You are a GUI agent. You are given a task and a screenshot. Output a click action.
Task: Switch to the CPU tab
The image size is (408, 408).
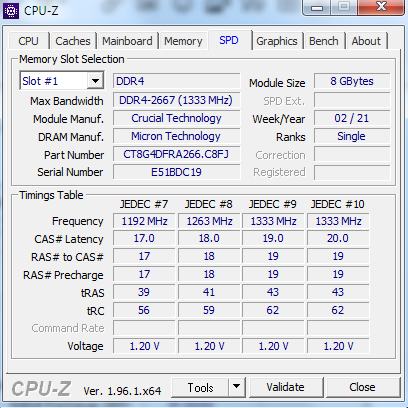coord(29,41)
